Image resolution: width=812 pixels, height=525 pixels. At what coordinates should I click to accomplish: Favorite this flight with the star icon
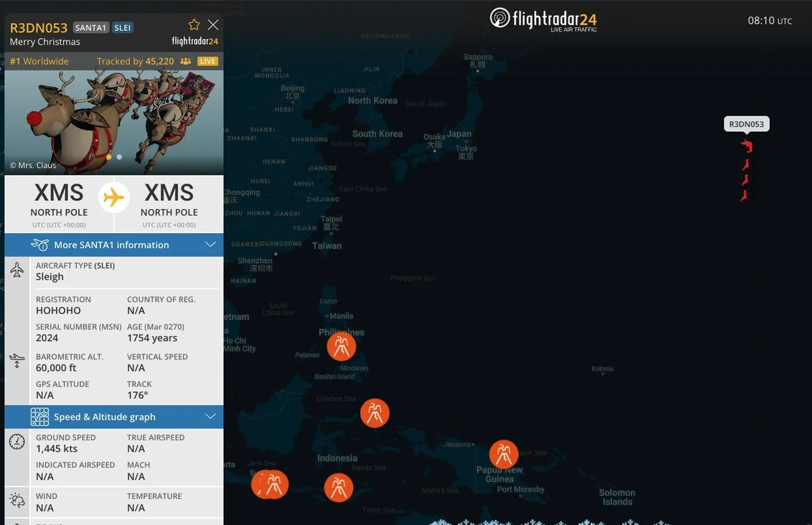(x=194, y=25)
